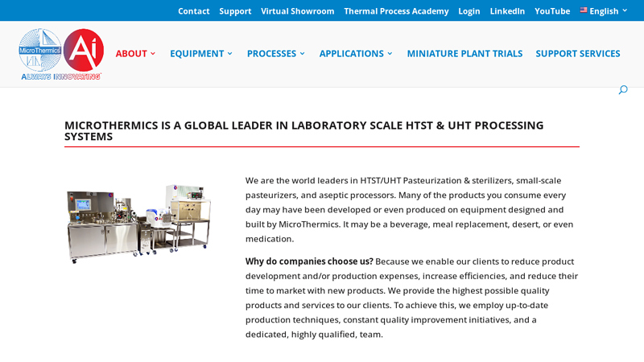Click the 'Why do companies choose us?' text
This screenshot has width=644, height=362.
pos(309,261)
